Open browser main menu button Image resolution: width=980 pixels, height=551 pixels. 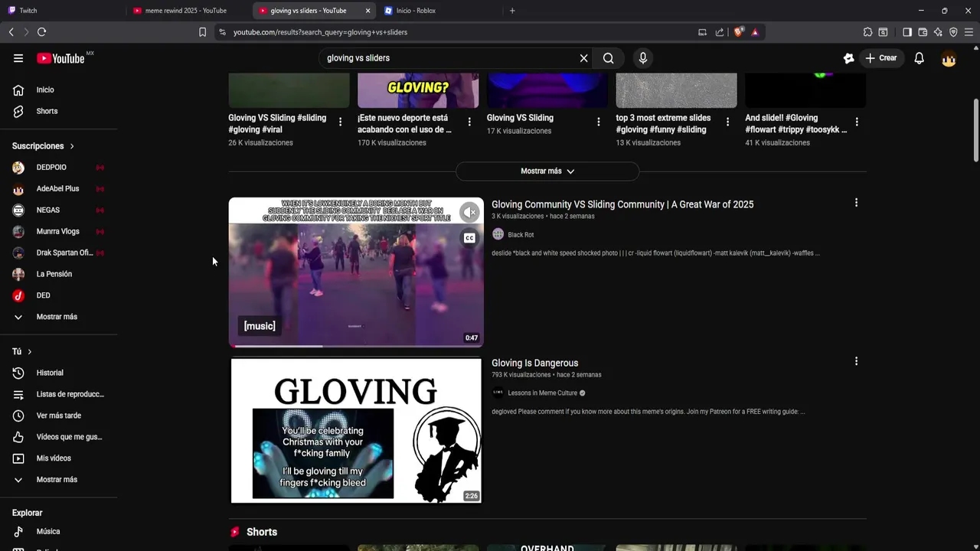[969, 32]
